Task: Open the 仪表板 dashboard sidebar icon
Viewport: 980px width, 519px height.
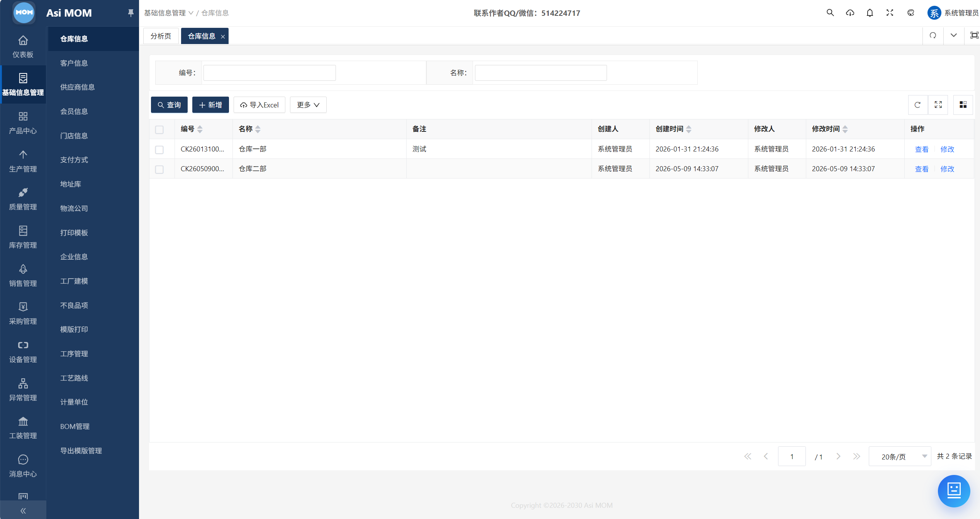Action: tap(23, 46)
